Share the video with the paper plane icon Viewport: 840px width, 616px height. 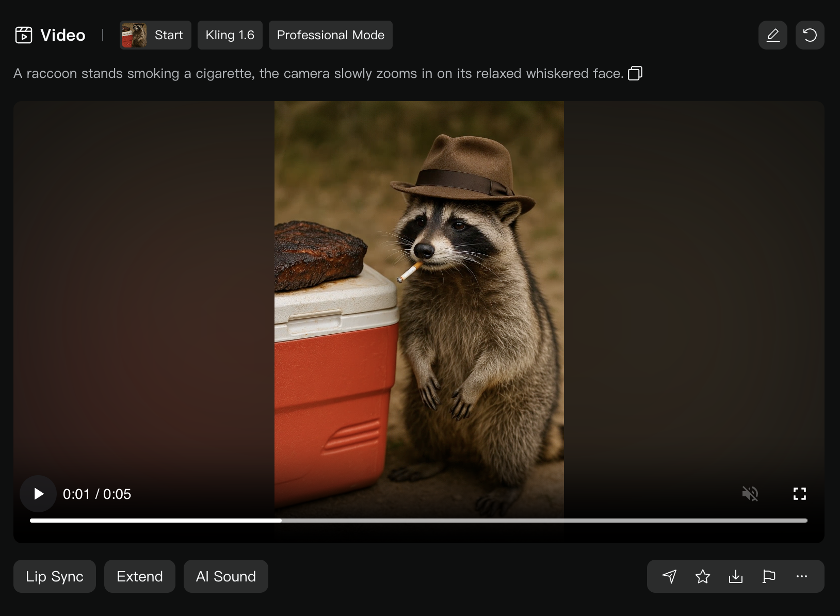point(669,576)
